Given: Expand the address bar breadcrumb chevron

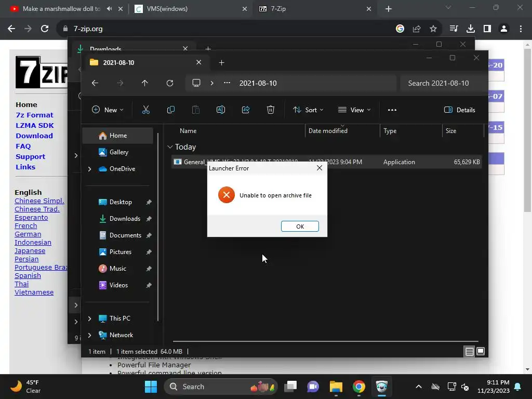Looking at the screenshot, I should [212, 83].
